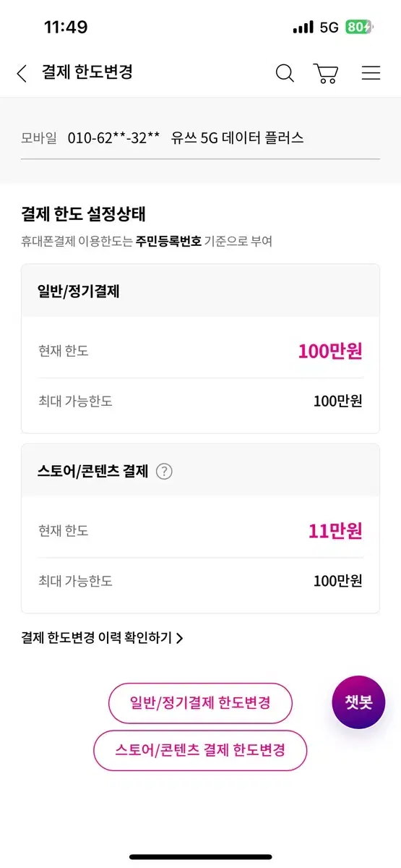
Task: Tap the 100만원 current limit value
Action: click(x=330, y=352)
